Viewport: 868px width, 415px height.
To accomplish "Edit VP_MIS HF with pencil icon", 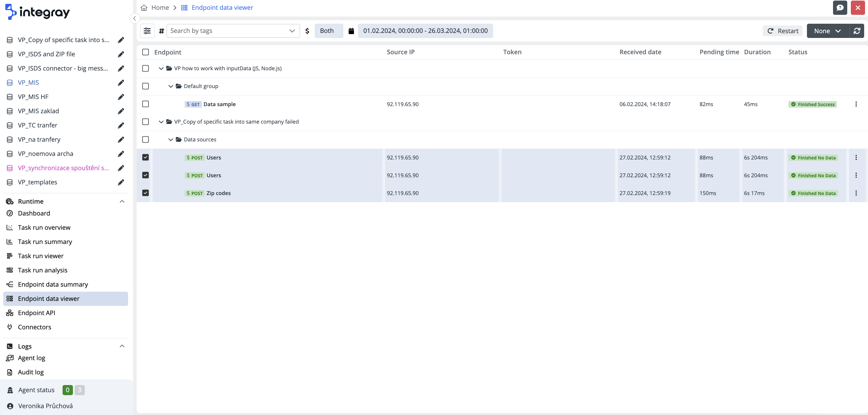I will click(x=121, y=97).
